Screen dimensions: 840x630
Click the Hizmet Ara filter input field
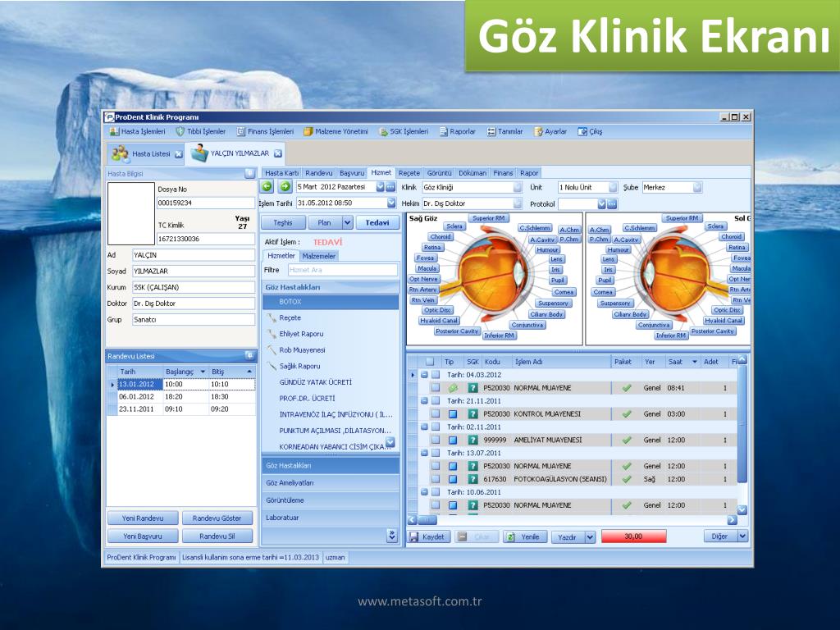[x=343, y=270]
